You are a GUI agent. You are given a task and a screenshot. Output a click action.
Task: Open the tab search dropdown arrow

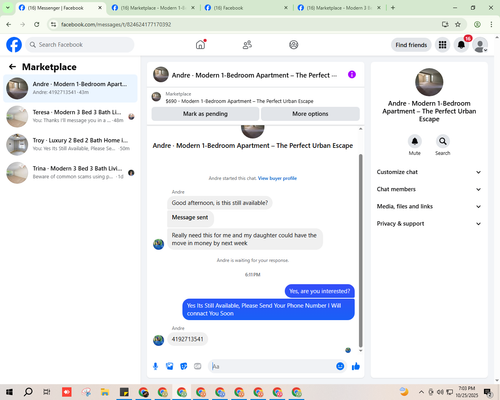8,7
